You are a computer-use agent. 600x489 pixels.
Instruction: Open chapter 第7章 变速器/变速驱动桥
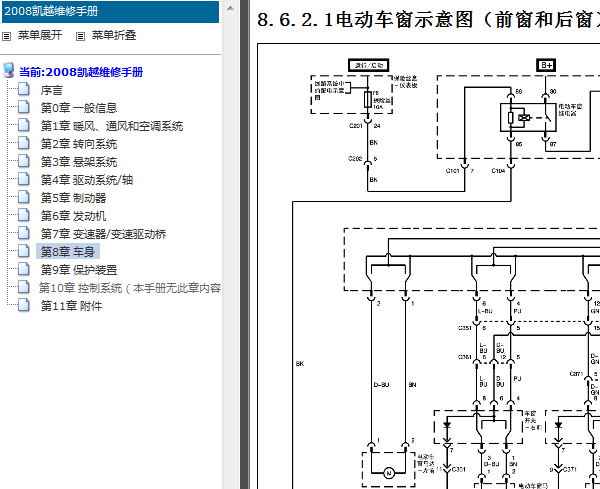[x=103, y=234]
